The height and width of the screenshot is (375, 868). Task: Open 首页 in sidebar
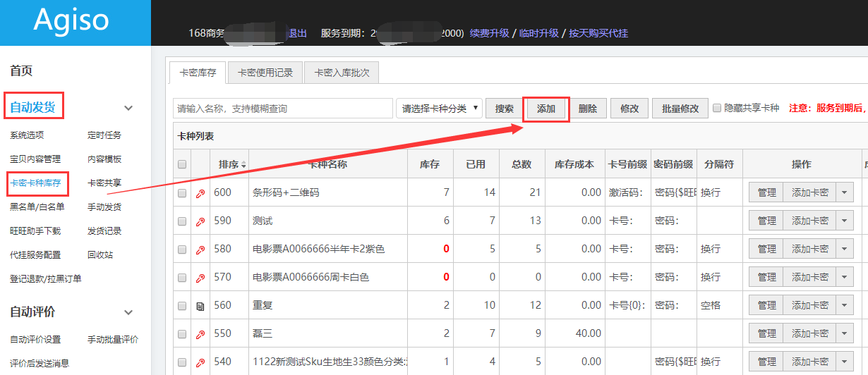point(21,70)
